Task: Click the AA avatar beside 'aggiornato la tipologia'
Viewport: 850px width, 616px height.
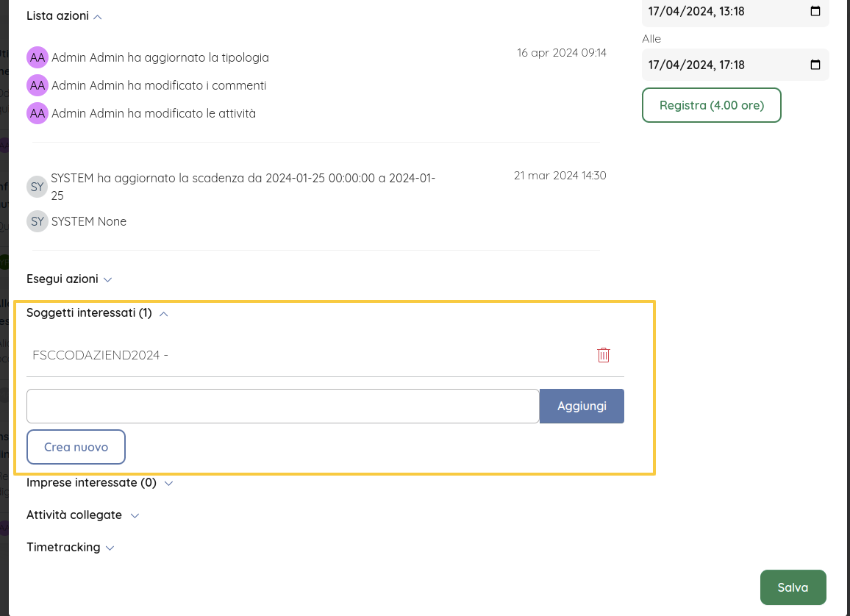Action: pyautogui.click(x=37, y=57)
